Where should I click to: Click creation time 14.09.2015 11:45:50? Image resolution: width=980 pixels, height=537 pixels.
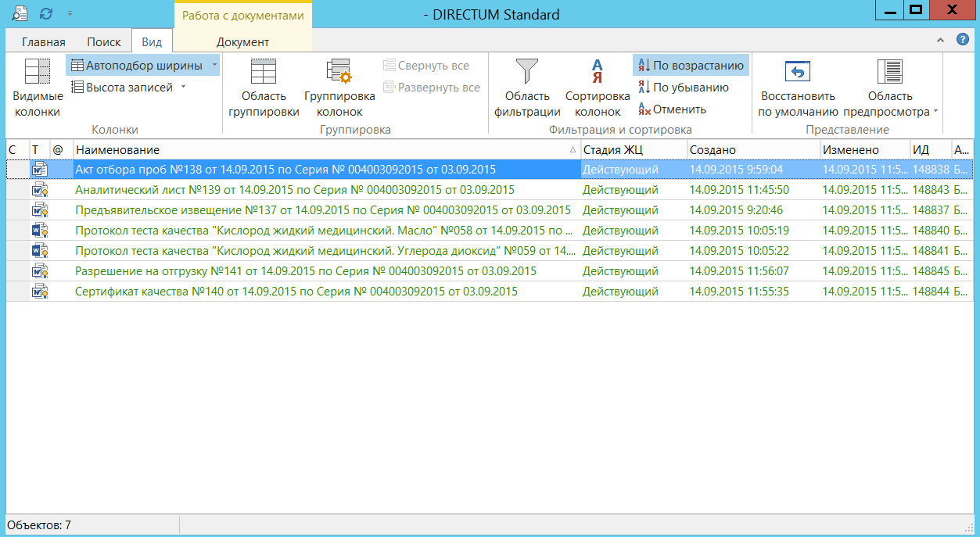(x=739, y=190)
